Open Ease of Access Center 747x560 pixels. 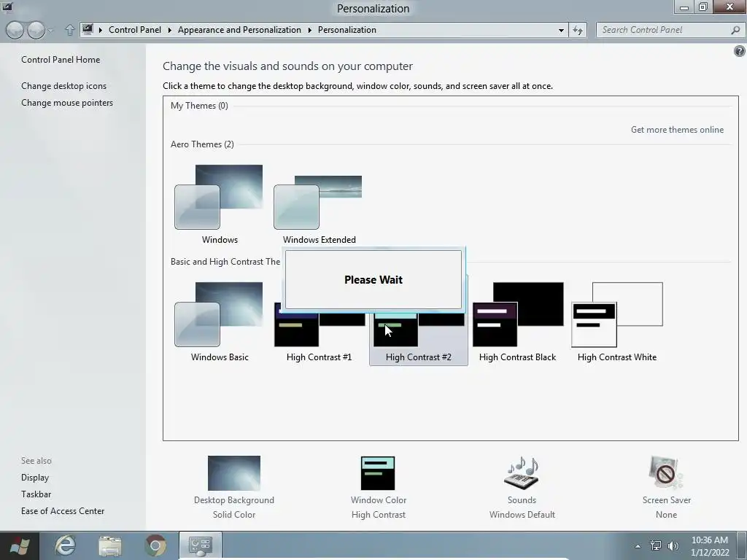[x=63, y=510]
